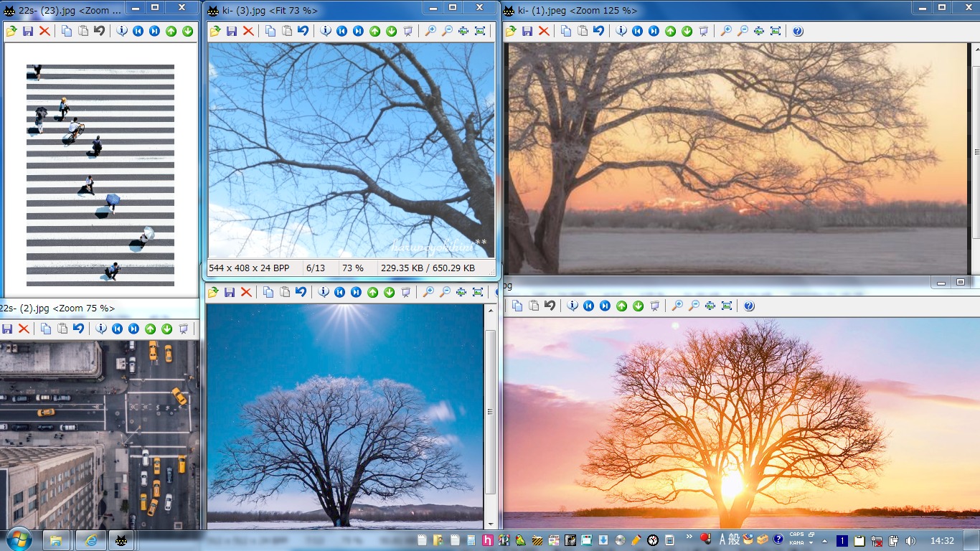
Task: Copy the image in 22s- (2).jpg window
Action: point(46,329)
